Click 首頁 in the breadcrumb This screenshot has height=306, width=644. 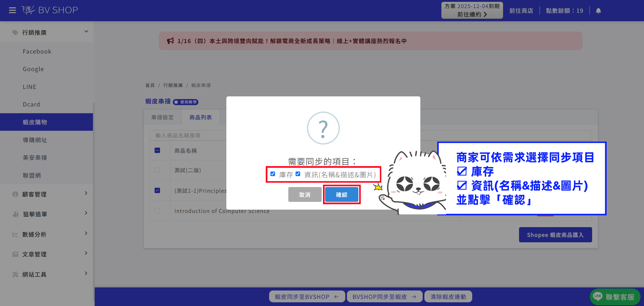point(150,85)
